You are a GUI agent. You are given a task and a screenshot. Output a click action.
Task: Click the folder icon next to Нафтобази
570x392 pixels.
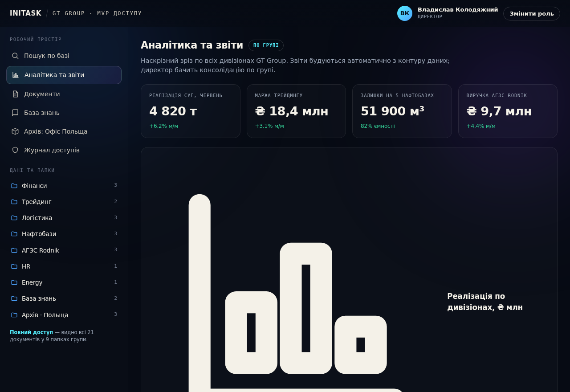[x=14, y=234]
